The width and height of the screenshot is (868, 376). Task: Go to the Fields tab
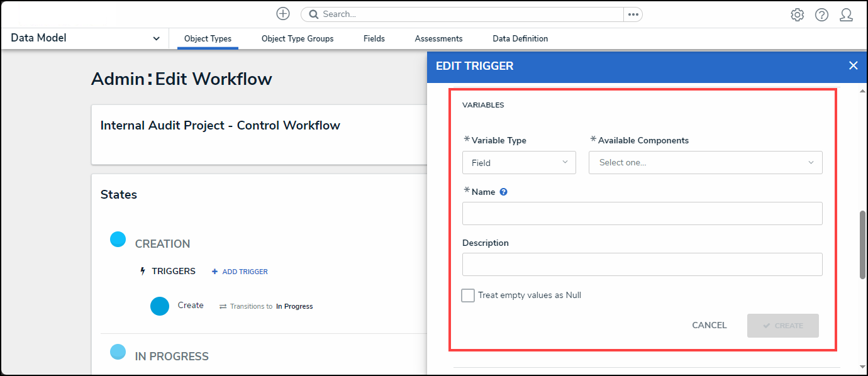(374, 39)
